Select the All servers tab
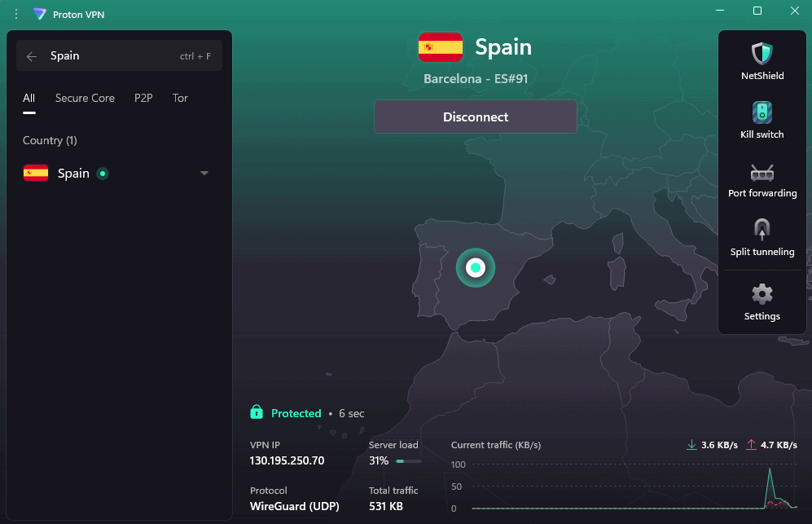The image size is (812, 524). pyautogui.click(x=29, y=98)
